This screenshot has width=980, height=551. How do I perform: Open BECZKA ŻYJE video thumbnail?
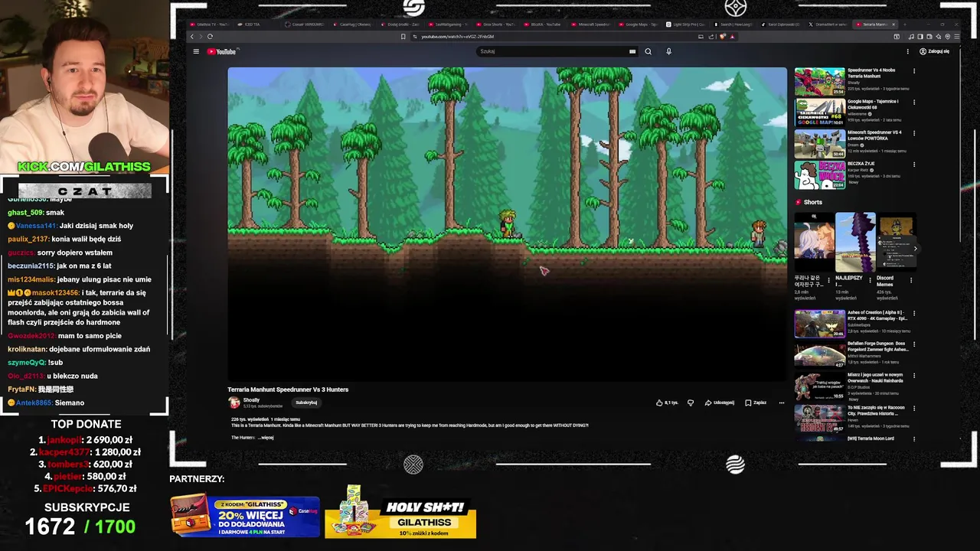819,175
